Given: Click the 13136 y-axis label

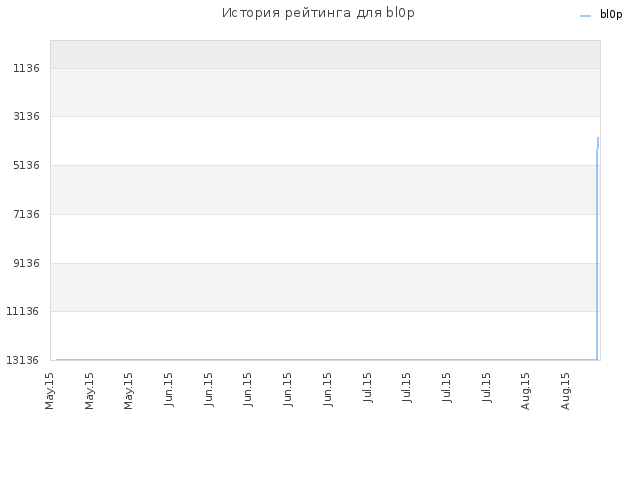Looking at the screenshot, I should (23, 360).
